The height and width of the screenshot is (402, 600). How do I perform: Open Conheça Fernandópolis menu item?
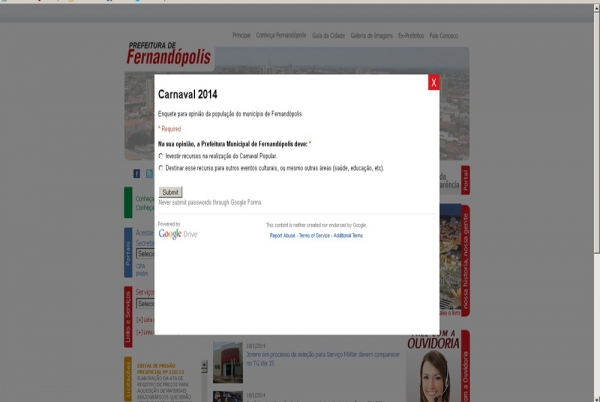[280, 35]
